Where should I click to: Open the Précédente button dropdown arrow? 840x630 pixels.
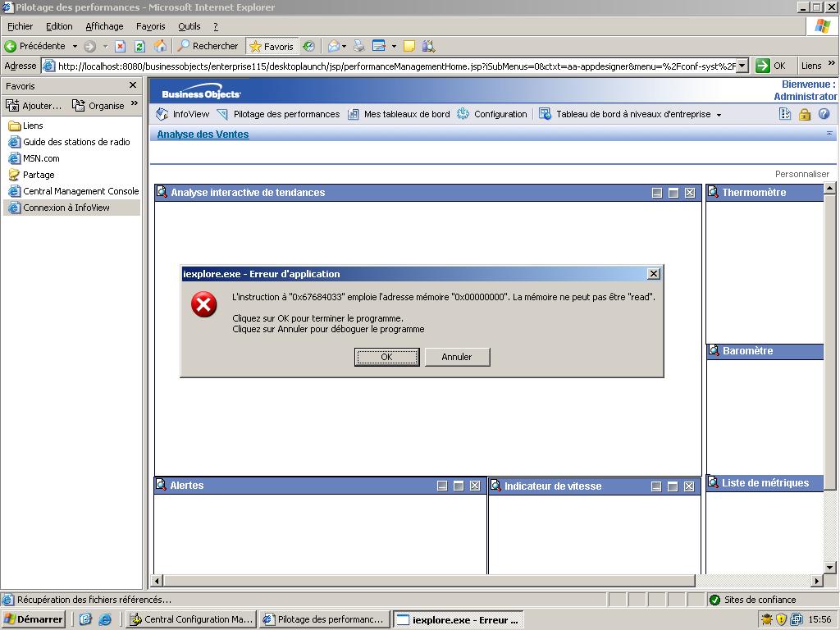coord(75,46)
